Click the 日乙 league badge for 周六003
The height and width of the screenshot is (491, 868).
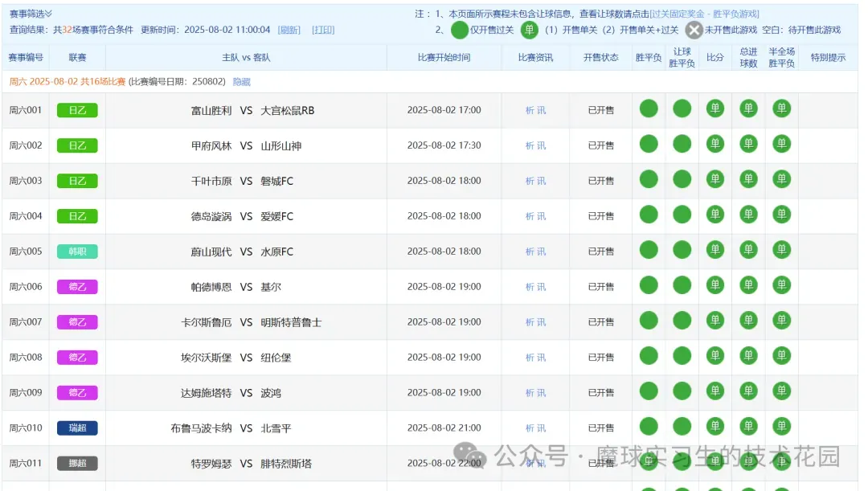pyautogui.click(x=77, y=181)
